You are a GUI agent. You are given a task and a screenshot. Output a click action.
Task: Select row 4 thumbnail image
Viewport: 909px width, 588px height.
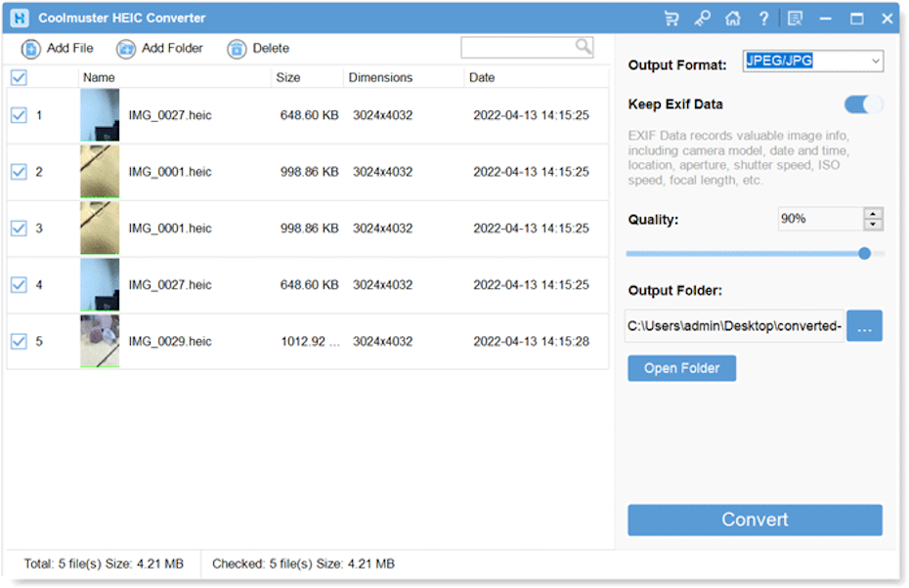tap(100, 285)
